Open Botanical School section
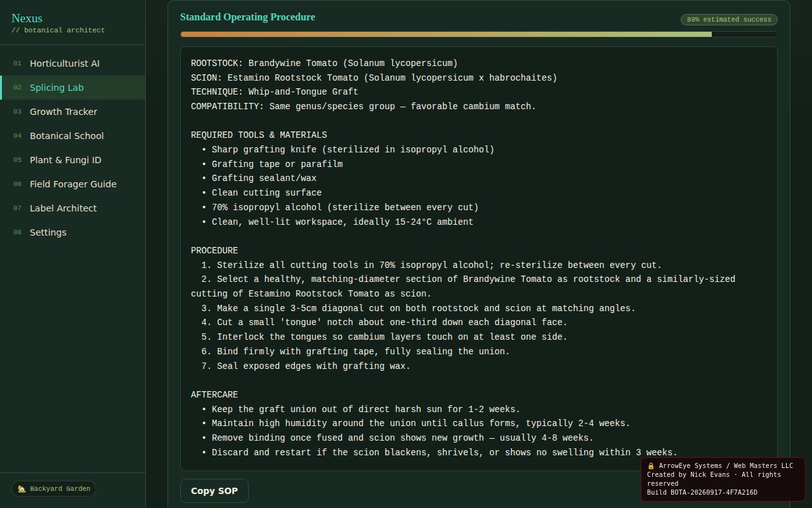 click(72, 136)
